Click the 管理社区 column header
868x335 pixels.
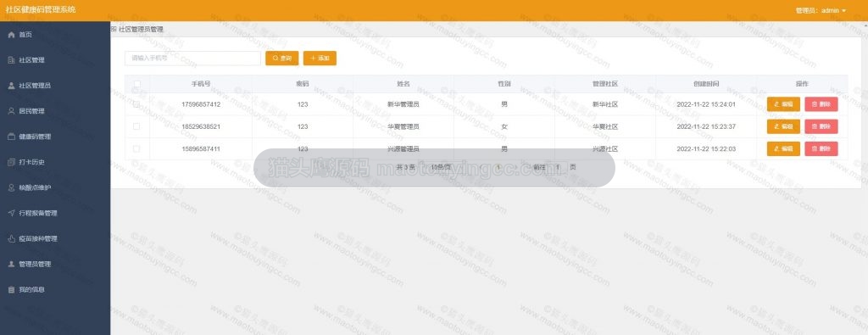click(605, 84)
